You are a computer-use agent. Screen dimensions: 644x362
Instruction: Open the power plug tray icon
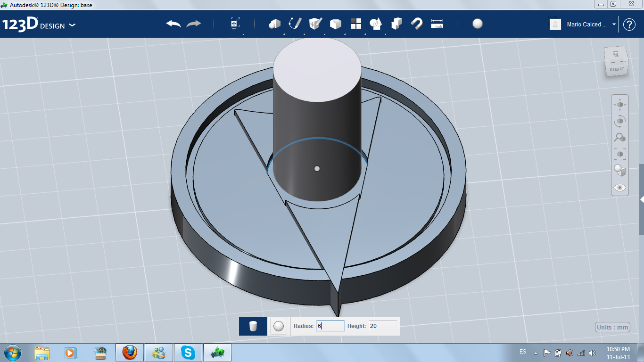[559, 353]
